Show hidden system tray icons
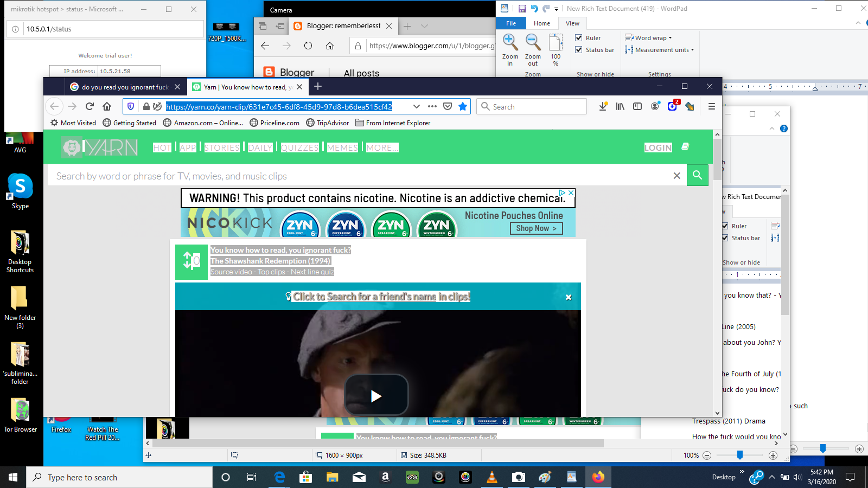 pyautogui.click(x=771, y=477)
